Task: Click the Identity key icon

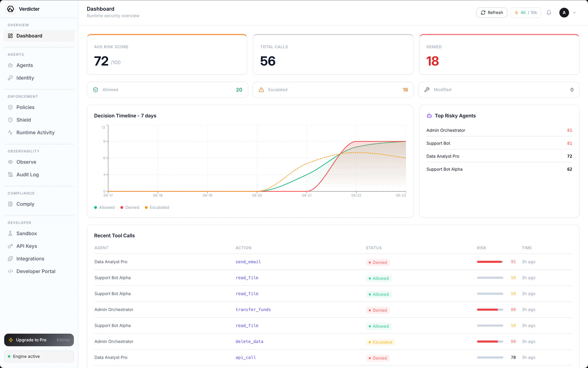Action: pos(10,78)
